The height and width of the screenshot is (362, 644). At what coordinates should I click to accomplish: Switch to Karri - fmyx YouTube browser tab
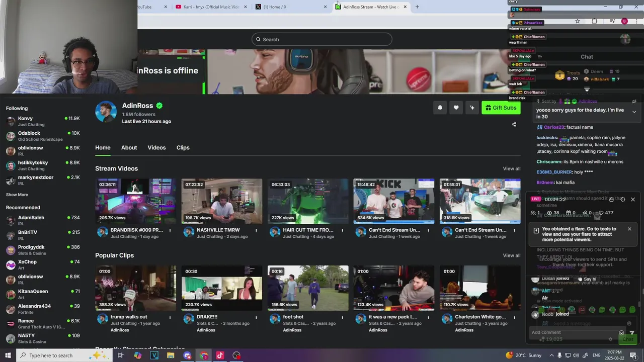[x=211, y=7]
